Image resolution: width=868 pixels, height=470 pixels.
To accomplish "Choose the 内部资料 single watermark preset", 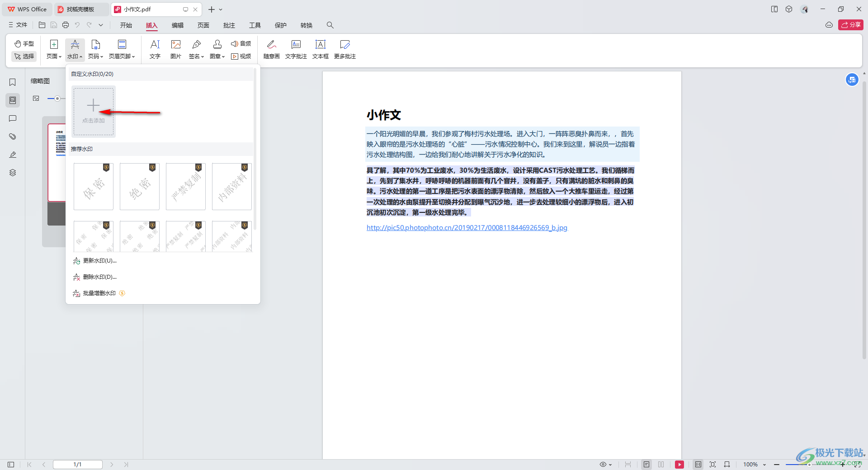I will (x=232, y=187).
